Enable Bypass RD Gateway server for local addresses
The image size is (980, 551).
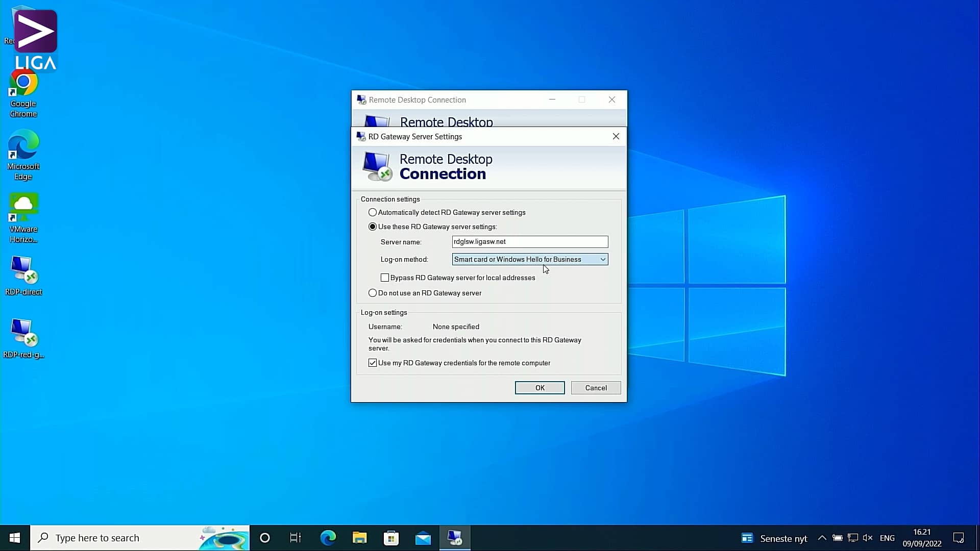[385, 278]
